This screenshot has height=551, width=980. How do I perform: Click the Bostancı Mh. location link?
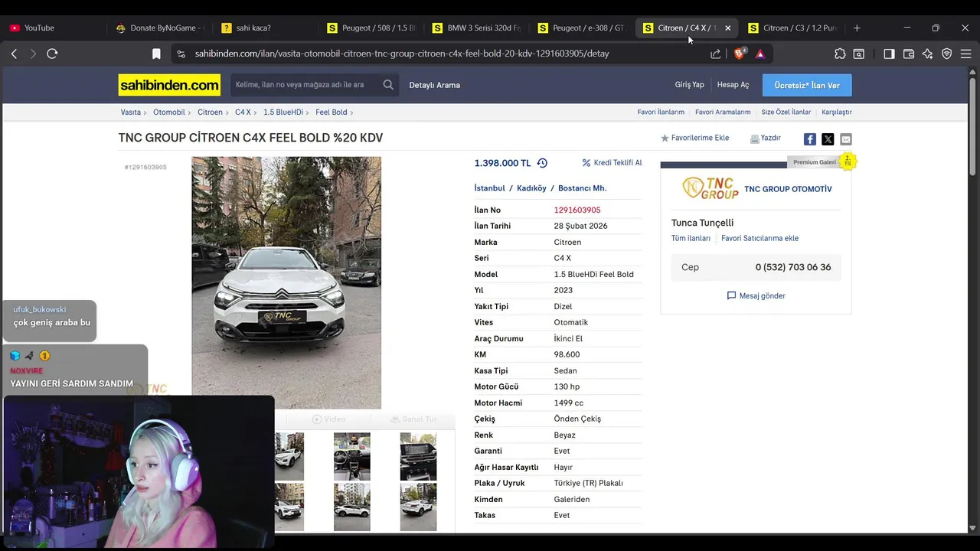point(582,188)
